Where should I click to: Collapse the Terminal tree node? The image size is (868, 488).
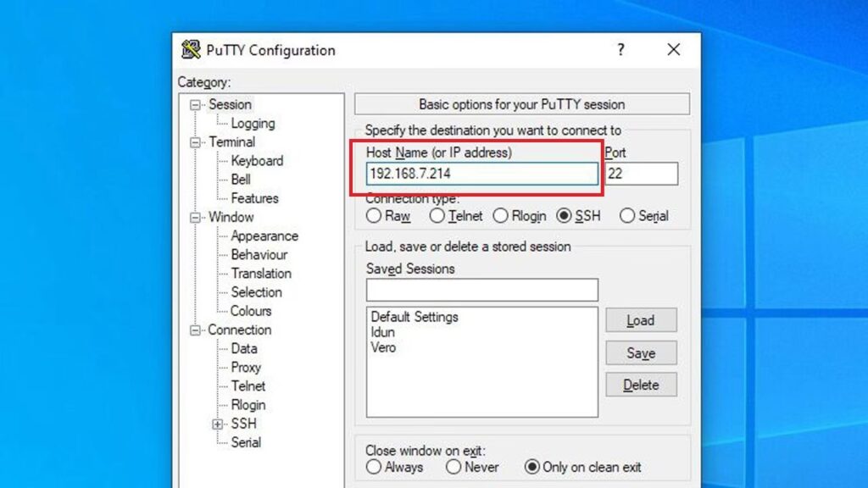pyautogui.click(x=197, y=142)
